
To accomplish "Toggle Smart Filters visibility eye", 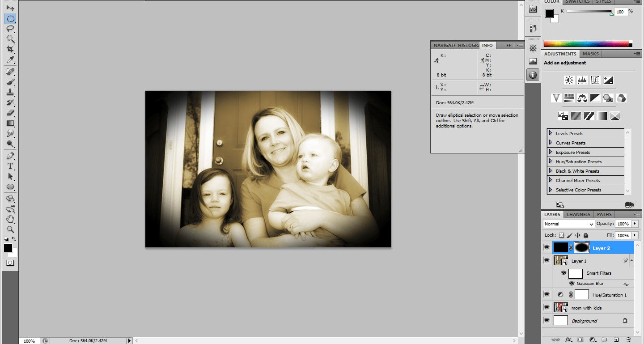I will pyautogui.click(x=563, y=273).
